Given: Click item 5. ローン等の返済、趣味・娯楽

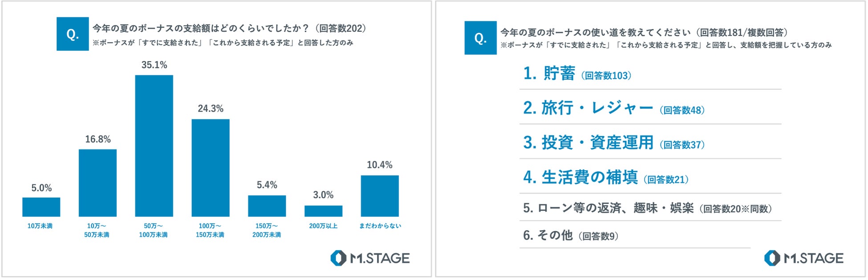Looking at the screenshot, I should pos(647,208).
